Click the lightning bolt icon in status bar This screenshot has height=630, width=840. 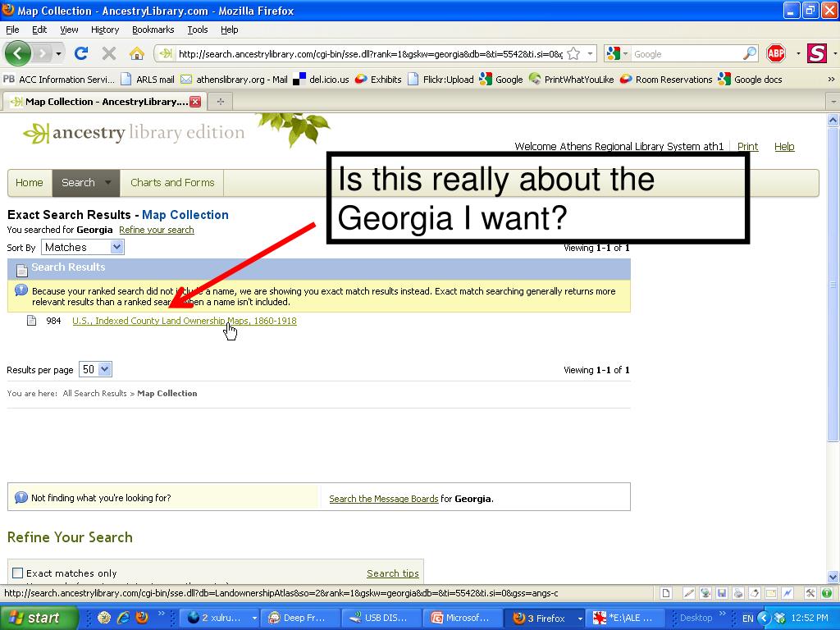pyautogui.click(x=787, y=593)
